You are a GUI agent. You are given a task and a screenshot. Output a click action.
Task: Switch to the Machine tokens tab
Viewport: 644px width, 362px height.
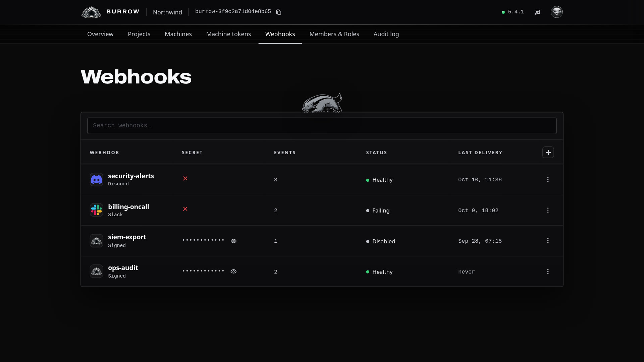point(228,34)
